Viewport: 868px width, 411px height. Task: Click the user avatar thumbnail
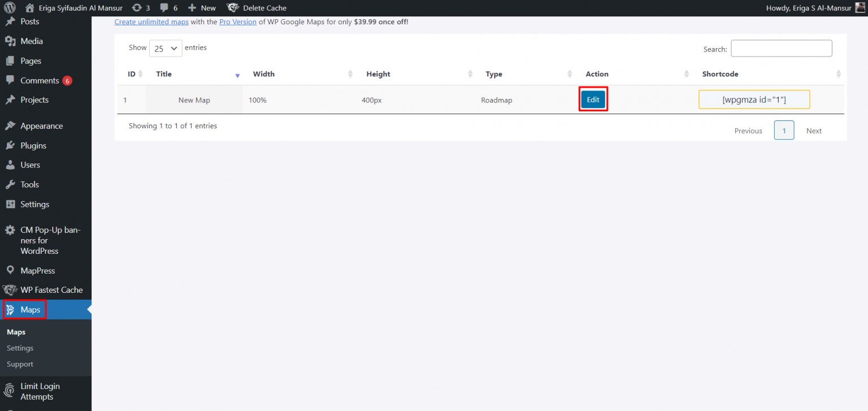pos(861,7)
